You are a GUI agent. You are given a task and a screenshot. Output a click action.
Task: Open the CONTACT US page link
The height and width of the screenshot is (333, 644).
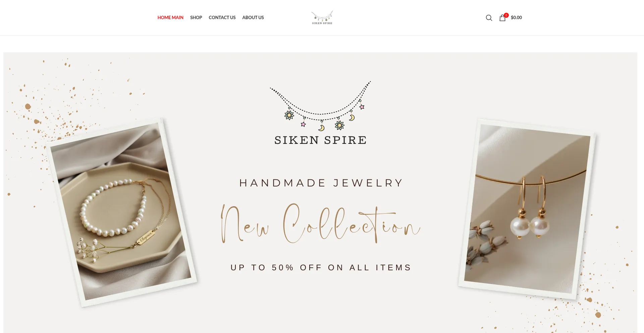(222, 17)
